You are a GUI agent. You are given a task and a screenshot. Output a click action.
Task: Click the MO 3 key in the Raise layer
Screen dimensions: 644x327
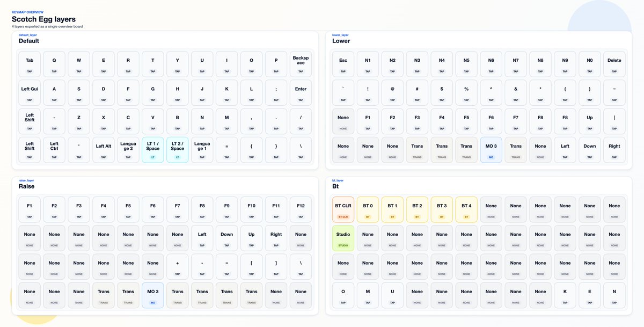(152, 295)
